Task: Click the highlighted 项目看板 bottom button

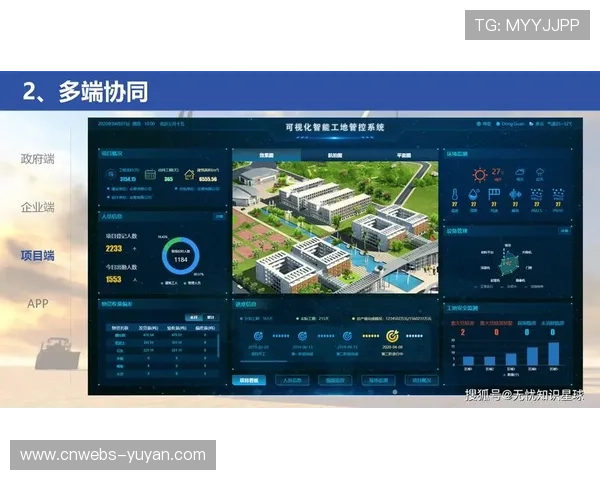Action: 249,380
